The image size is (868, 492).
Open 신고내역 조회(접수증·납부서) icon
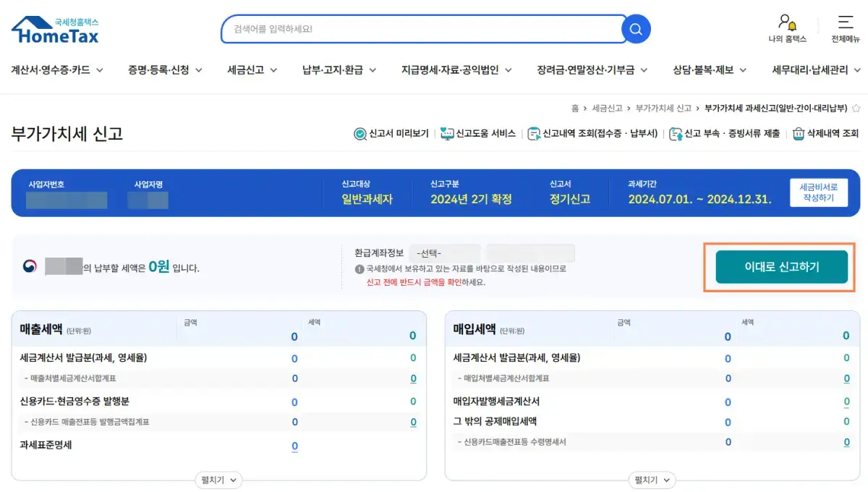[534, 133]
